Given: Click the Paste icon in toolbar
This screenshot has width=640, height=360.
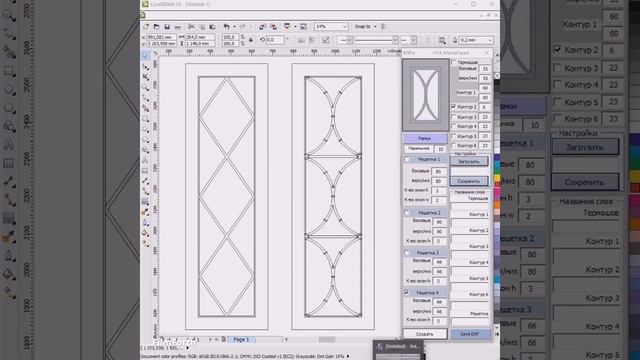Looking at the screenshot, I should [x=212, y=27].
